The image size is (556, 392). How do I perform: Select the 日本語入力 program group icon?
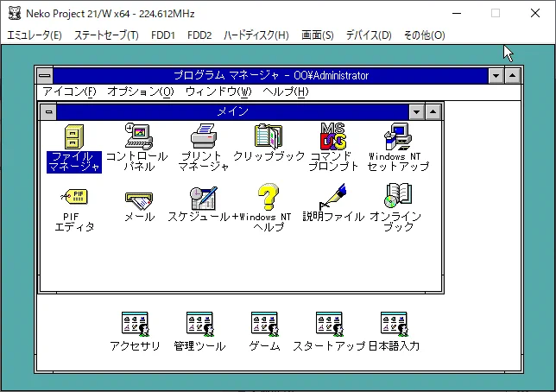coord(395,324)
